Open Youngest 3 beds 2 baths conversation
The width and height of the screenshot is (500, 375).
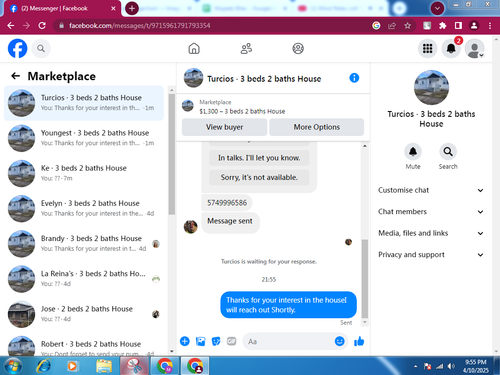click(84, 138)
